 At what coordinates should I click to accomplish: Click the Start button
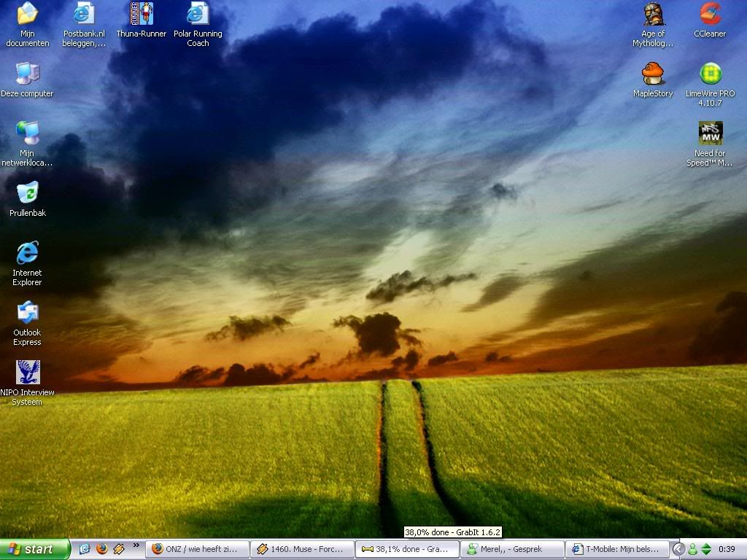34,549
